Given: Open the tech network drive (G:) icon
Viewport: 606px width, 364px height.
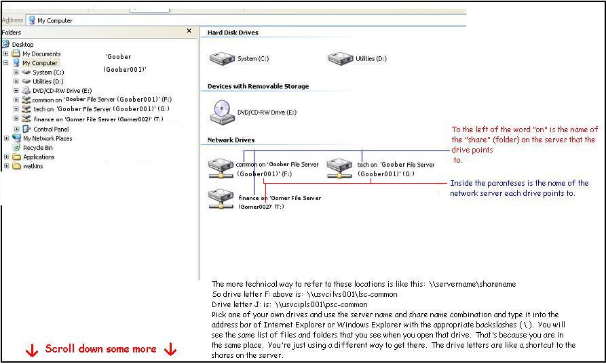Looking at the screenshot, I should [x=341, y=166].
